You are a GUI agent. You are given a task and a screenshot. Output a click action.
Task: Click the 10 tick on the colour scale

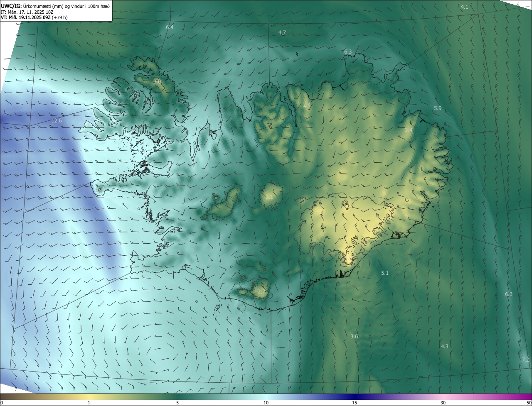click(x=266, y=403)
